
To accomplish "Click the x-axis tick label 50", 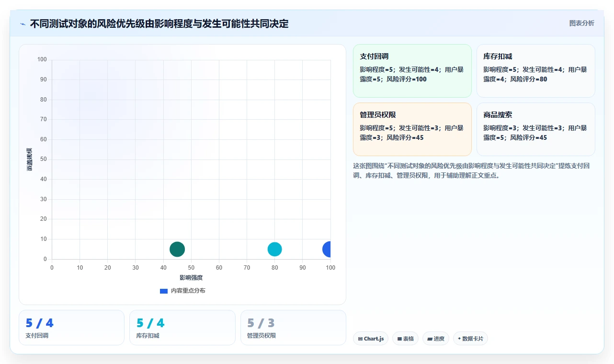I will [191, 268].
